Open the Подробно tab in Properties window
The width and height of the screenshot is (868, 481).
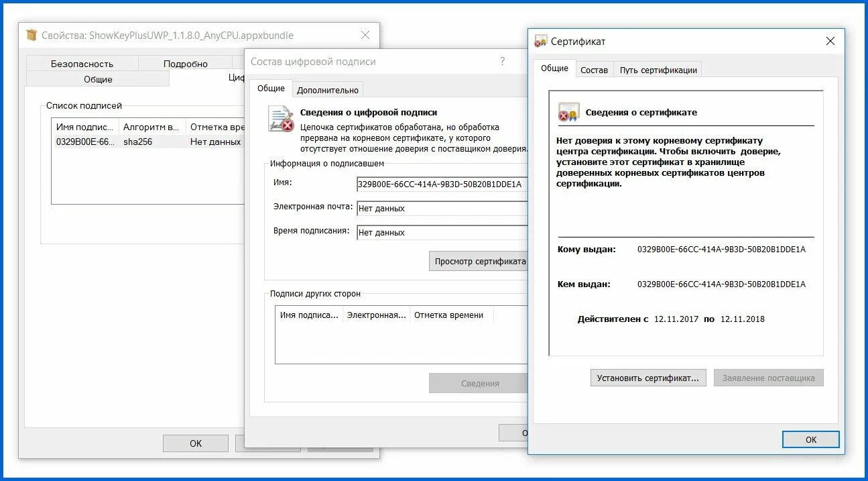point(186,64)
